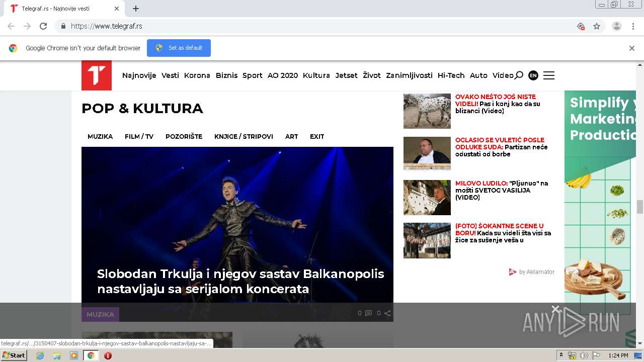Open the Zanimljivosti section
The image size is (644, 362).
tap(409, 75)
